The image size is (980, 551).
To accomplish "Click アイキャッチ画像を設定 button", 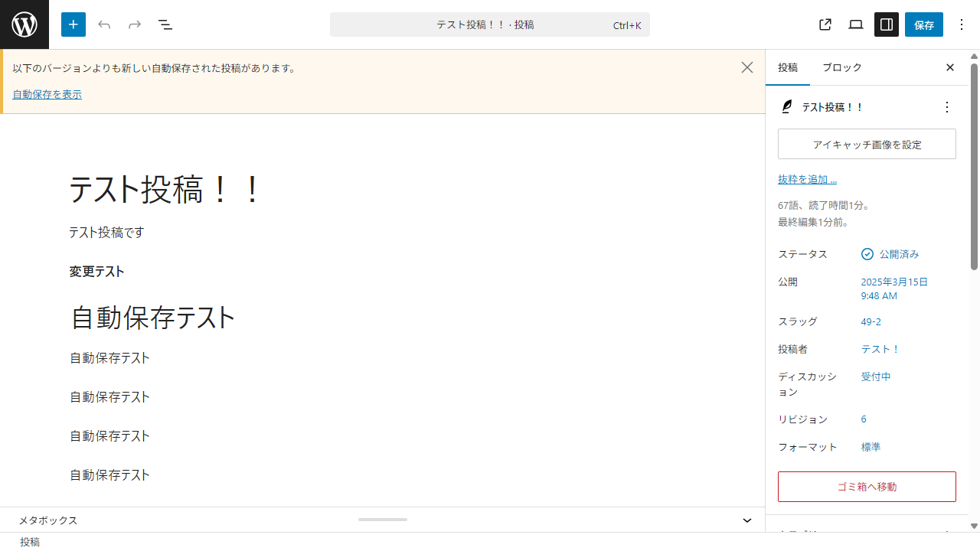I will (x=866, y=144).
